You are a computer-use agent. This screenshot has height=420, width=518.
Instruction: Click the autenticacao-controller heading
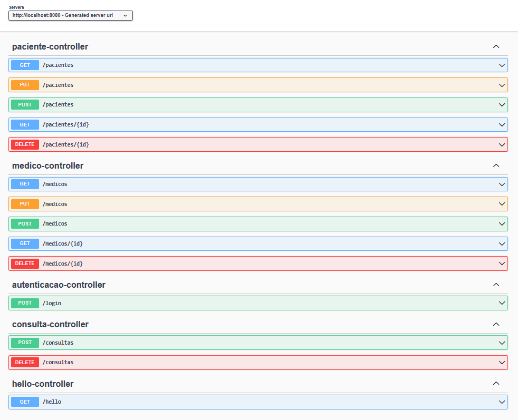click(x=59, y=285)
